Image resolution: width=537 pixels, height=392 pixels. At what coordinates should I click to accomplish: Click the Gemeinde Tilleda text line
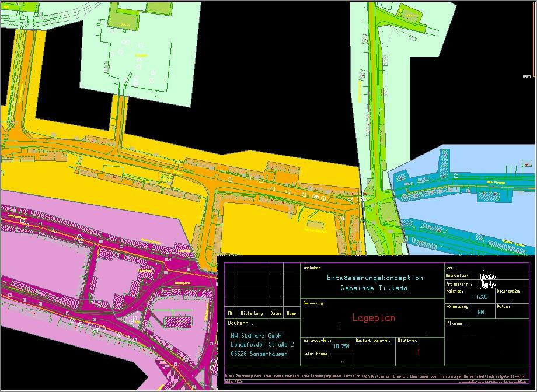(374, 288)
